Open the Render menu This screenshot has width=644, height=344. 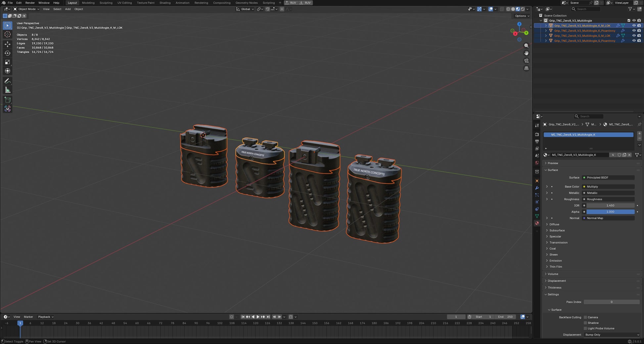(x=30, y=3)
